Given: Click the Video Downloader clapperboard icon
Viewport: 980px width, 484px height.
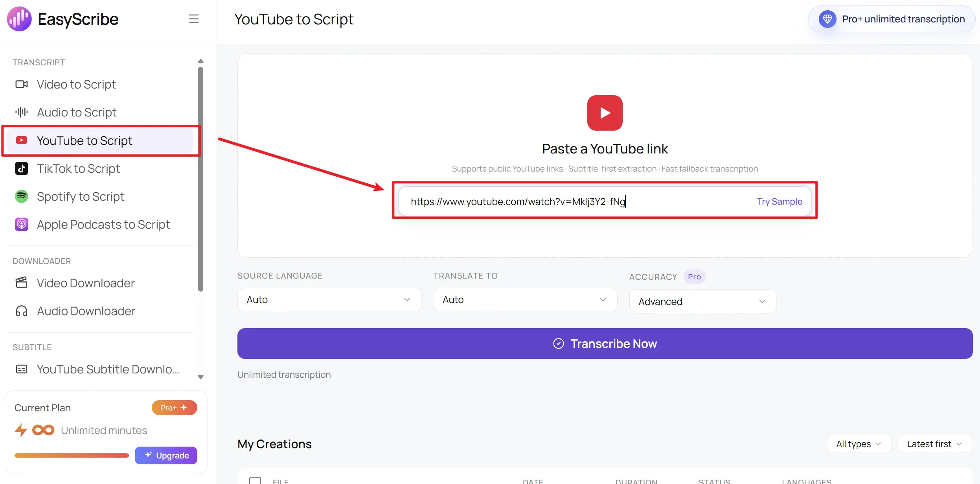Looking at the screenshot, I should tap(22, 283).
